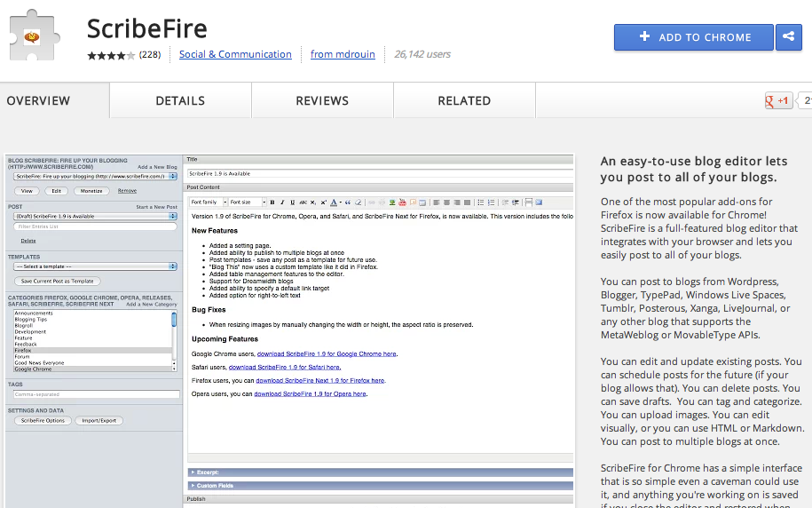Click the Edit blog button
Image resolution: width=812 pixels, height=508 pixels.
click(57, 191)
